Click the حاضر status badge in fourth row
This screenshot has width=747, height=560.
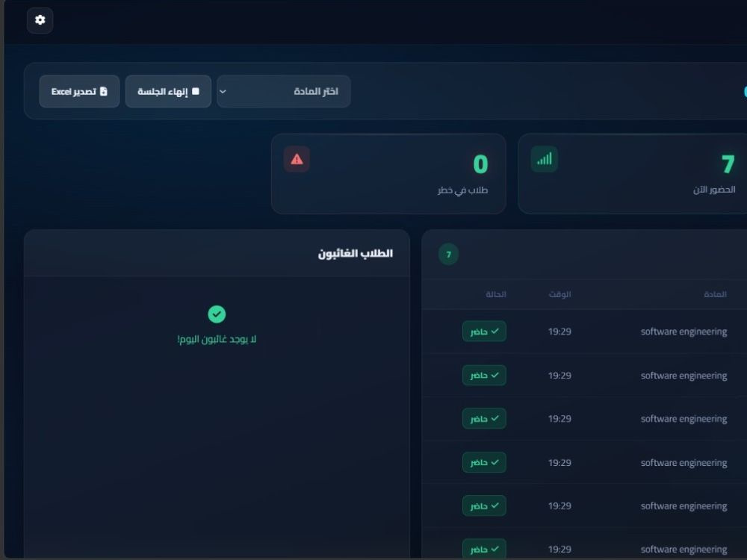(x=484, y=462)
